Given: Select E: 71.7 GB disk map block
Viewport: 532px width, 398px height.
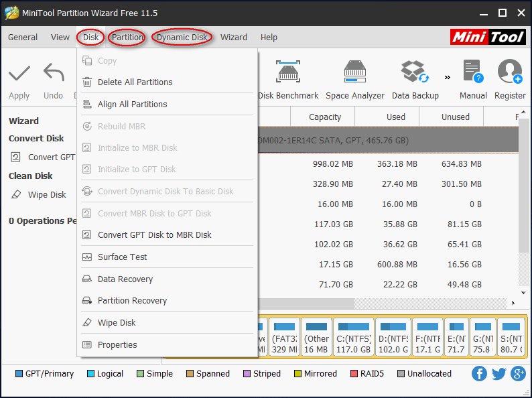Looking at the screenshot, I should (456, 337).
